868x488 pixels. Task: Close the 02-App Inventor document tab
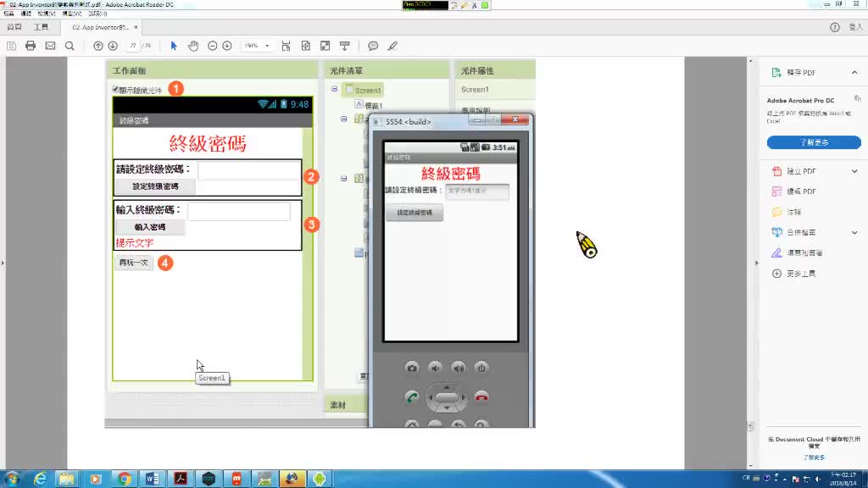(x=136, y=27)
